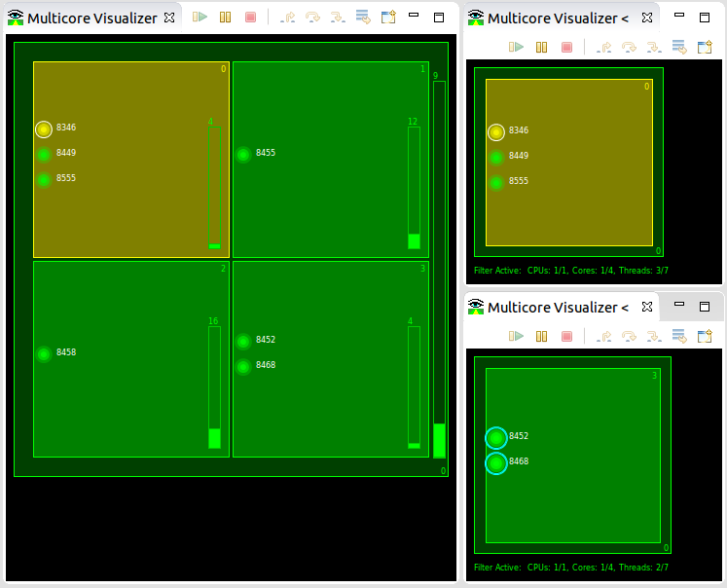Click Filter Active text showing Threads: 3/7
The height and width of the screenshot is (588, 727).
click(x=570, y=271)
